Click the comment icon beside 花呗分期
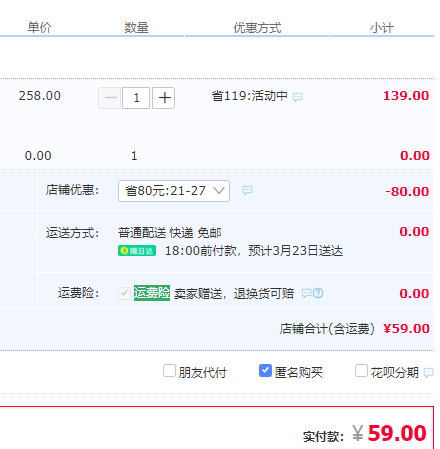Viewport: 440px width, 449px height. (x=429, y=372)
